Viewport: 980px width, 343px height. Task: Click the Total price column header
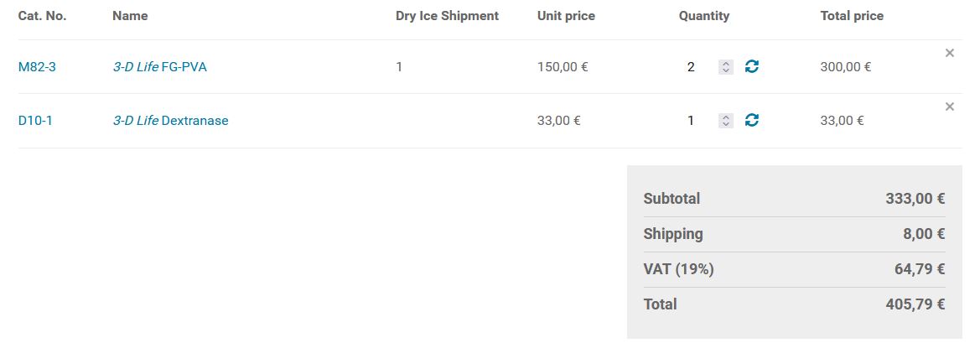852,16
